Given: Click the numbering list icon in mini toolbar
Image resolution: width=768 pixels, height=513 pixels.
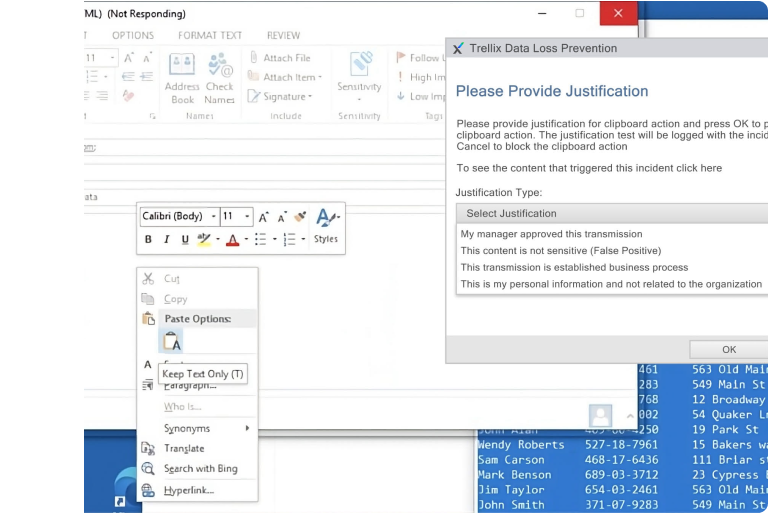Looking at the screenshot, I should [289, 239].
